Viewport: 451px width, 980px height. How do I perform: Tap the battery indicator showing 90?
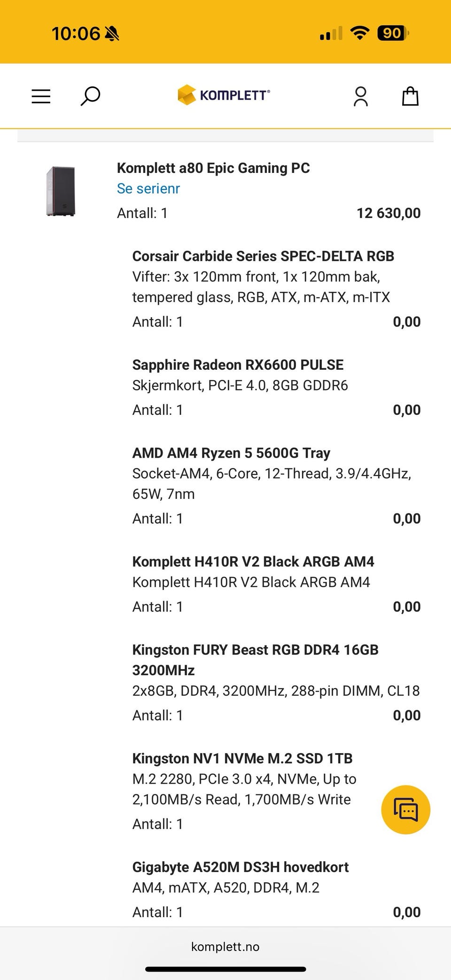pos(393,33)
